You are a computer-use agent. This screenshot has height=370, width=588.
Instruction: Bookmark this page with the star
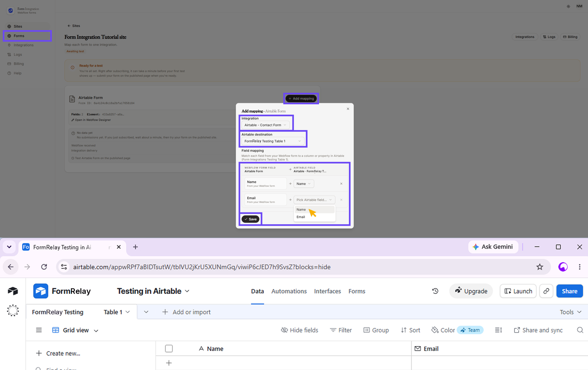[x=539, y=267]
